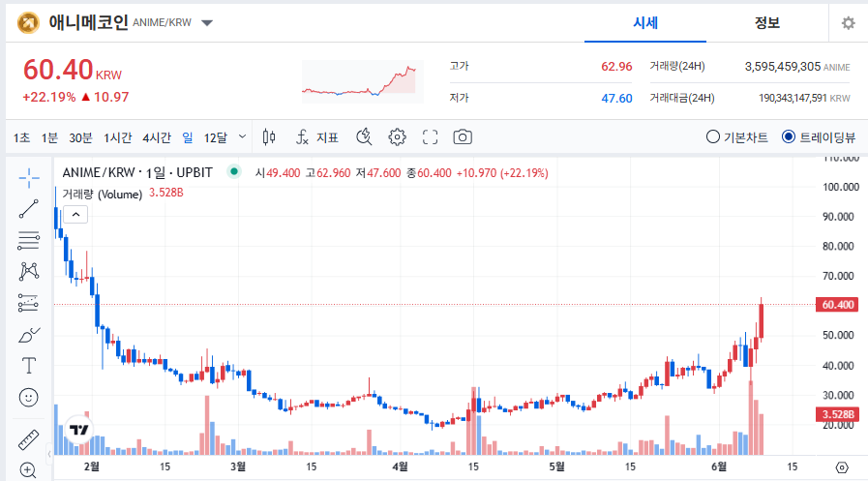The image size is (868, 481).
Task: Click the 거래량 (Volume) indicator label
Action: point(102,194)
